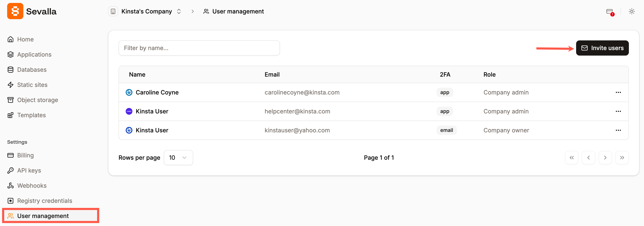Image resolution: width=644 pixels, height=226 pixels.
Task: Open Object storage from the sidebar
Action: point(37,100)
